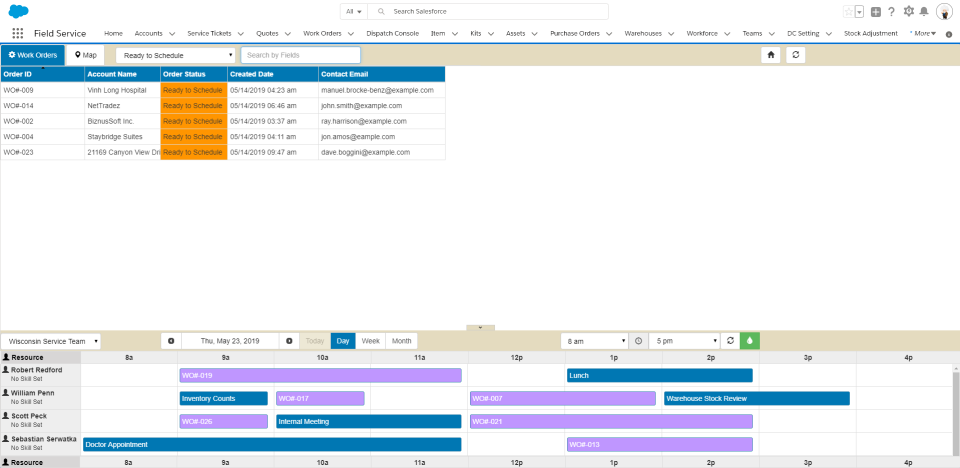The height and width of the screenshot is (468, 960).
Task: Click the Thu, May 23, 2019 date field
Action: pos(230,341)
